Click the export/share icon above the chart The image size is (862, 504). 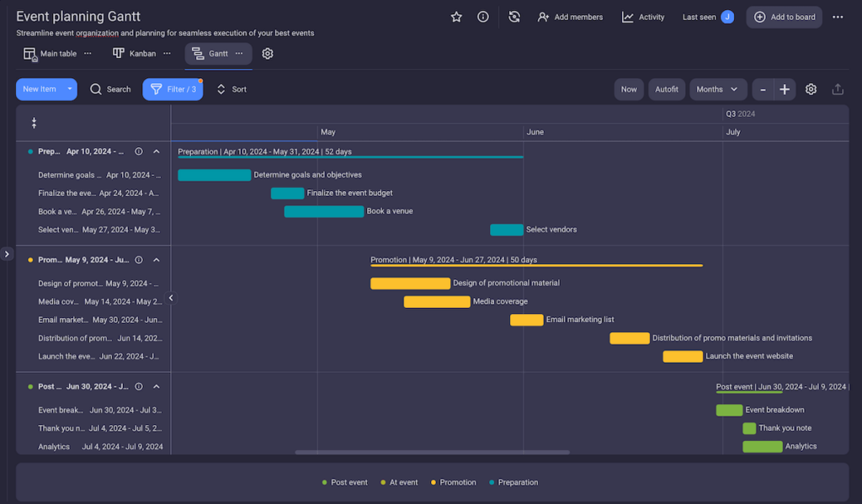pos(838,88)
